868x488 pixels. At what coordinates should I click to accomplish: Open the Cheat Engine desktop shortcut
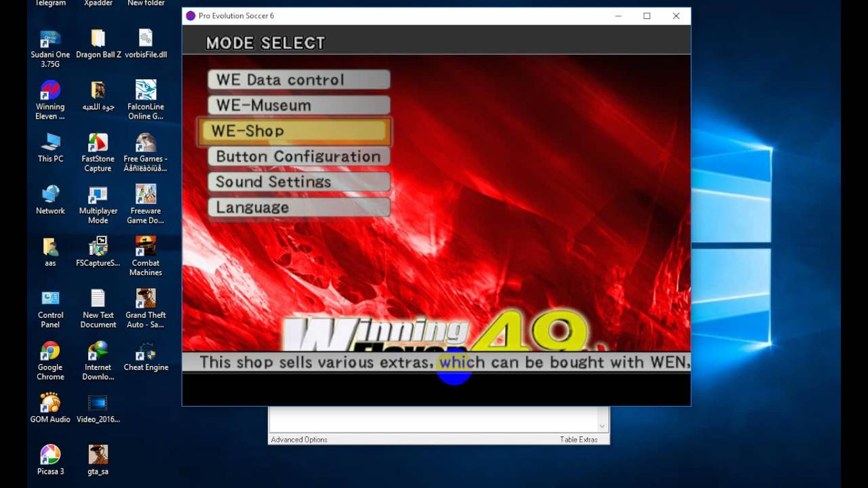146,357
